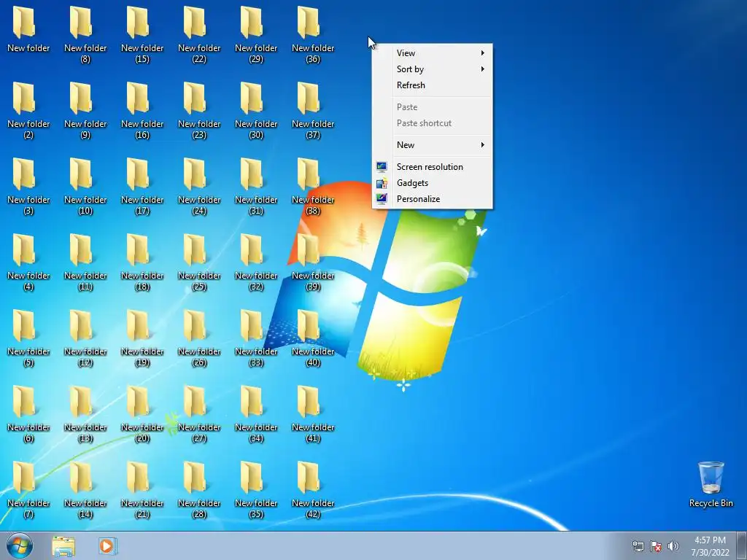Expand the New submenu
The width and height of the screenshot is (747, 560).
click(x=432, y=145)
